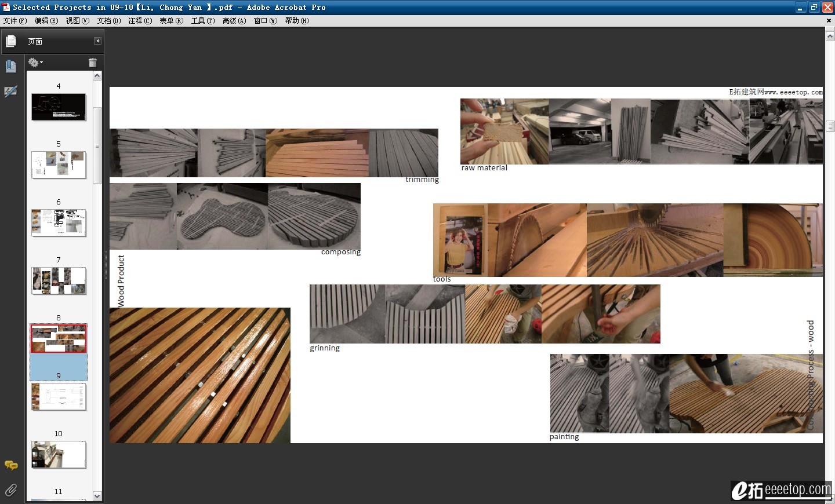835x504 pixels.
Task: Select page 5 thumbnail
Action: click(x=59, y=165)
